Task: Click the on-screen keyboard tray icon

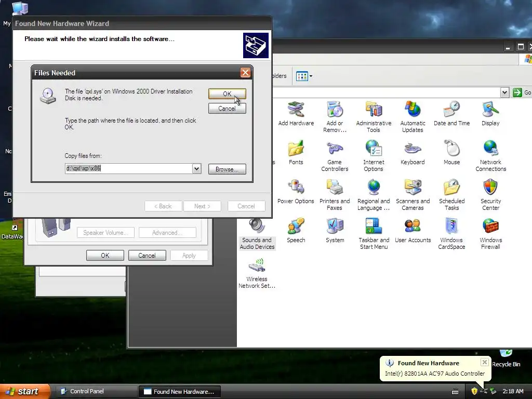Action: (455, 392)
